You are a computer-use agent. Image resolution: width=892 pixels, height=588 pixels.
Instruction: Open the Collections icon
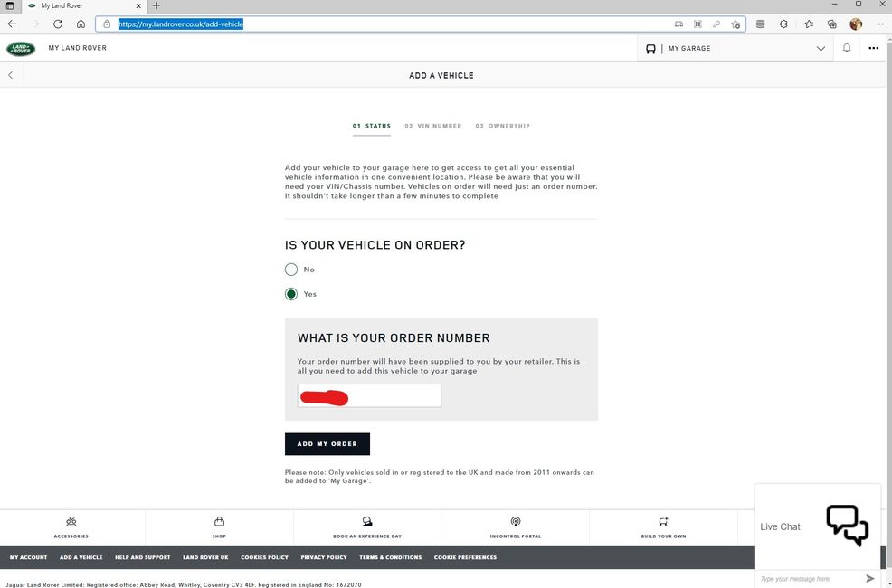point(831,24)
